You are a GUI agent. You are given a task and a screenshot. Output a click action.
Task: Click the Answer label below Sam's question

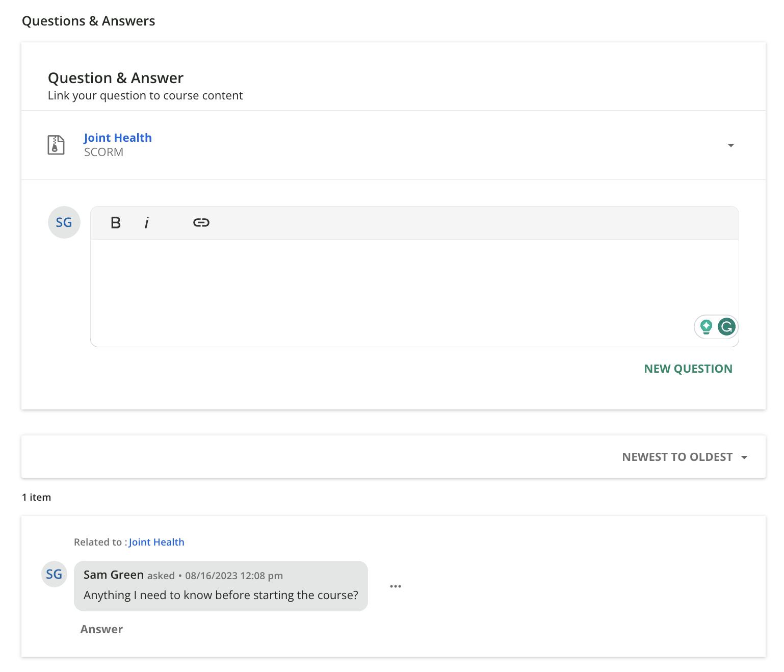click(x=101, y=629)
